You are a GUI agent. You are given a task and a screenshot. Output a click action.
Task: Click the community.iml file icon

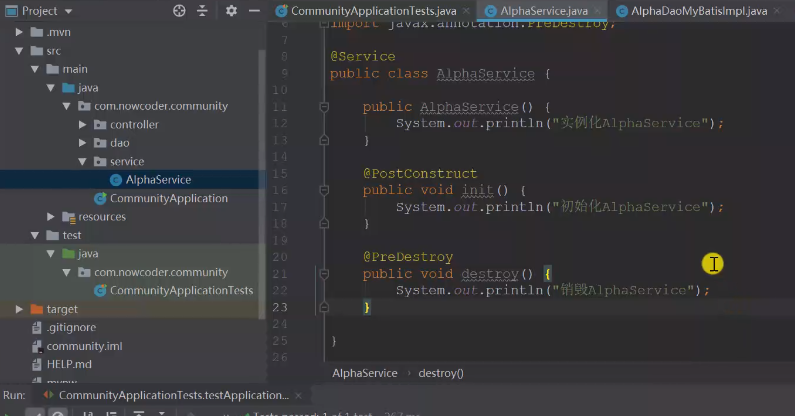click(x=37, y=346)
